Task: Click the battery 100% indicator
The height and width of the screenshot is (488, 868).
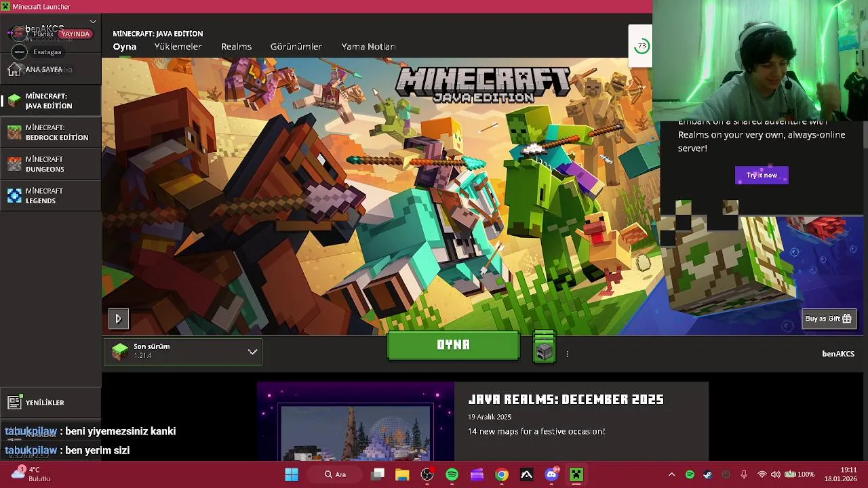Action: coord(800,474)
